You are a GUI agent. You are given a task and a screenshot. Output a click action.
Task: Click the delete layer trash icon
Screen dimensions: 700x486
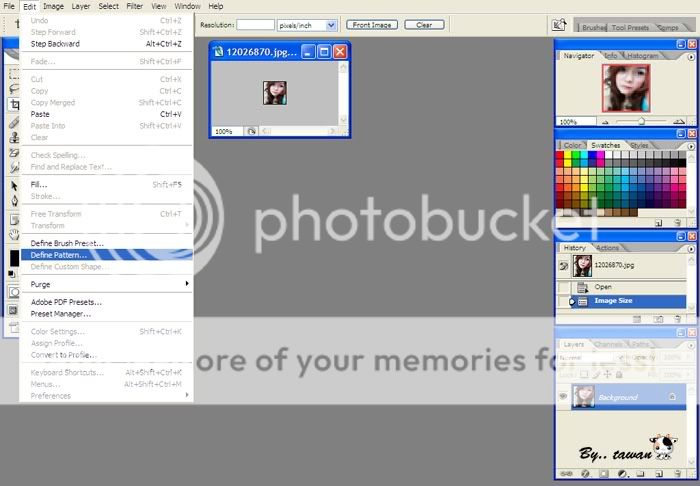[x=675, y=473]
